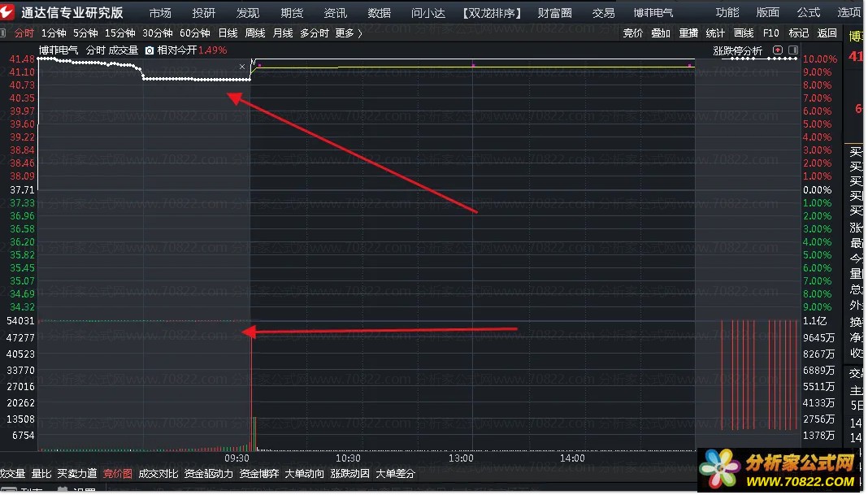Click the 返回 back button
868x495 pixels.
[827, 33]
